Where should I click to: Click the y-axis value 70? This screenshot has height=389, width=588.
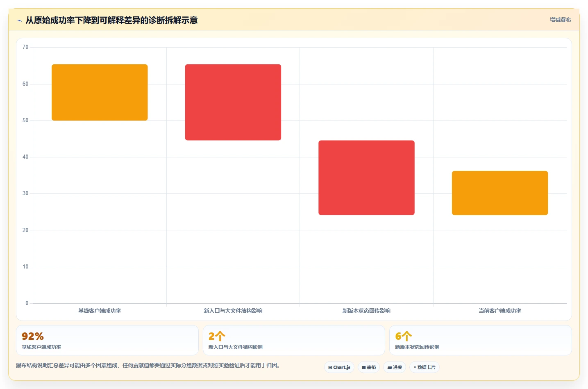pos(25,47)
